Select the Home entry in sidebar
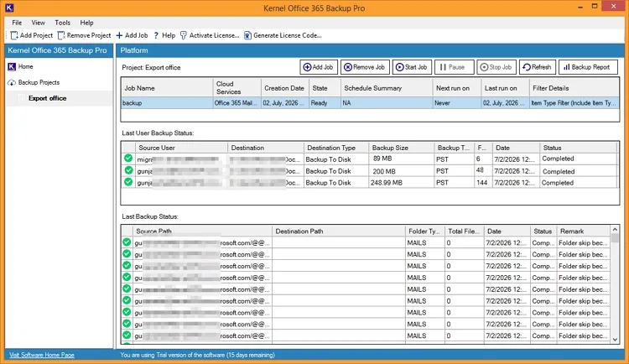The width and height of the screenshot is (629, 364). coord(26,66)
